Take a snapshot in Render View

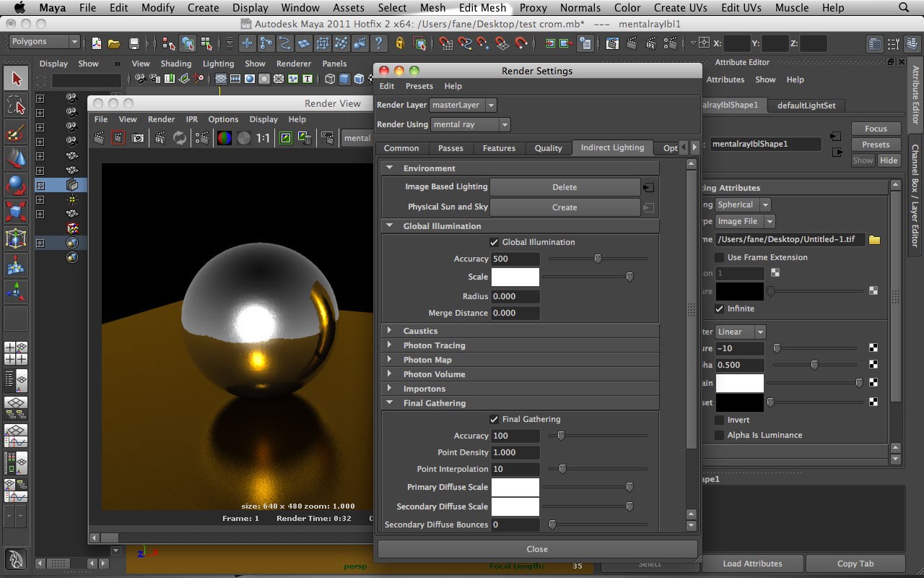click(137, 138)
